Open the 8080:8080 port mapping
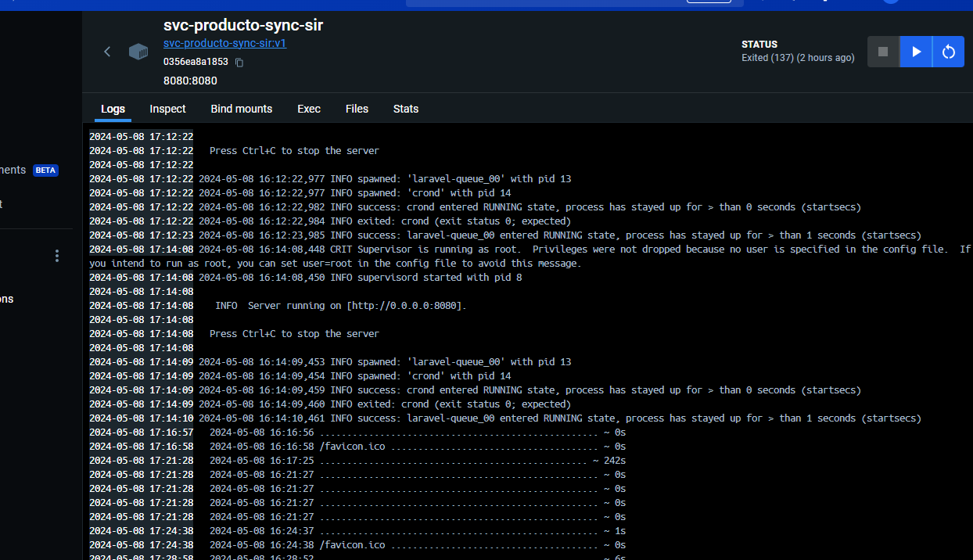973x560 pixels. pyautogui.click(x=190, y=81)
